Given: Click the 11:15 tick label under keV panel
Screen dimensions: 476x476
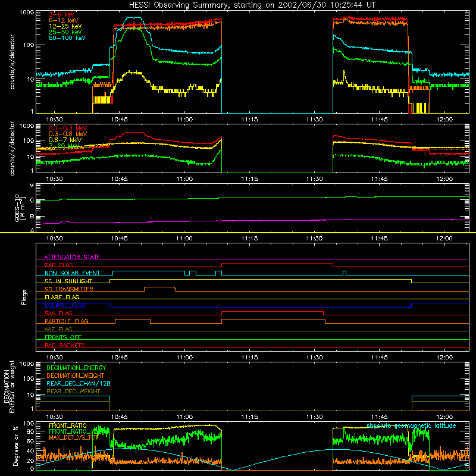Looking at the screenshot, I should pyautogui.click(x=249, y=120).
